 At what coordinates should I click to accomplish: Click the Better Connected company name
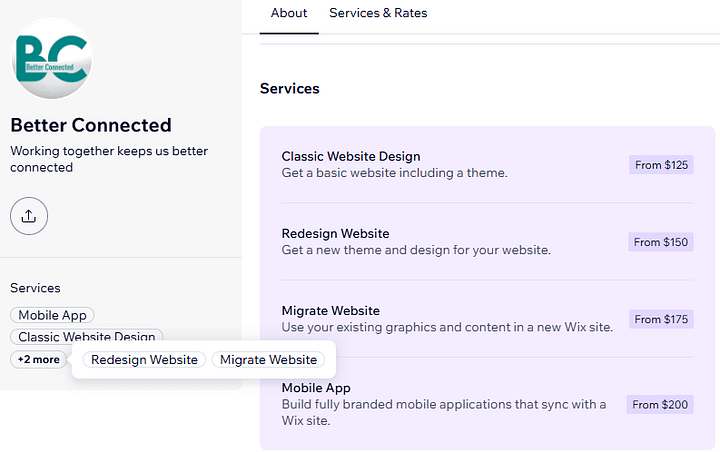91,126
